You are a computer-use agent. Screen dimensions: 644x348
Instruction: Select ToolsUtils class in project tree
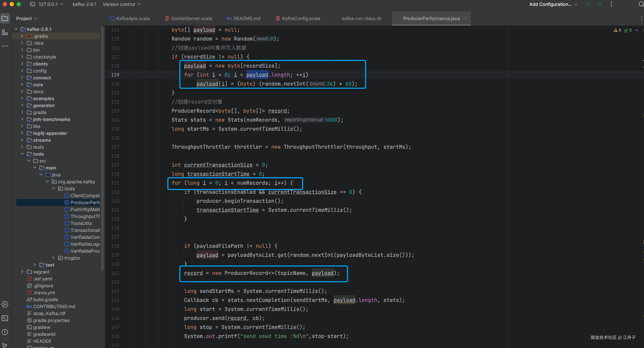tap(81, 223)
